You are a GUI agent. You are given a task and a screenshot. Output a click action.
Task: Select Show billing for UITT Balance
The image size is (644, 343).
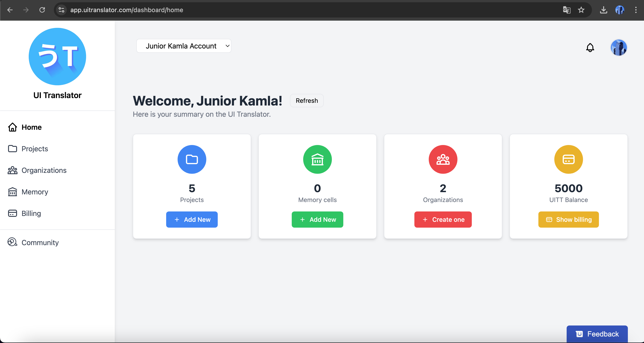(568, 219)
